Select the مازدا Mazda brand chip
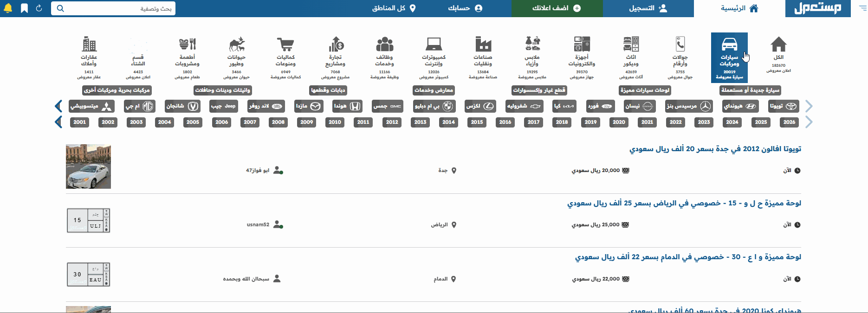The height and width of the screenshot is (313, 868). pos(309,106)
